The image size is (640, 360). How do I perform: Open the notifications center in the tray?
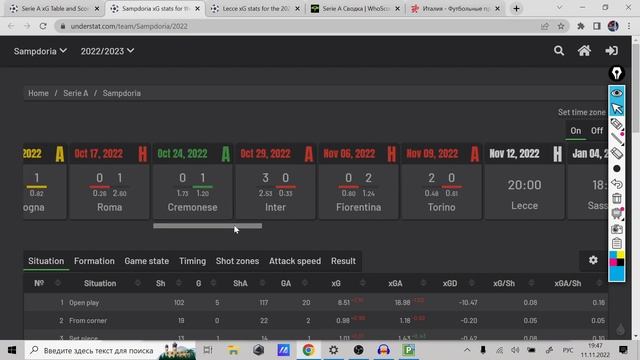click(623, 350)
